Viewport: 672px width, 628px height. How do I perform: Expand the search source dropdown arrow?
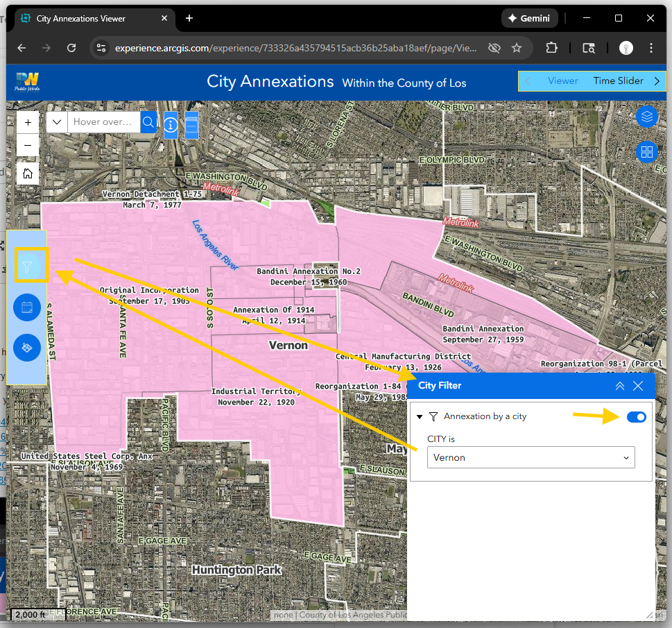57,122
